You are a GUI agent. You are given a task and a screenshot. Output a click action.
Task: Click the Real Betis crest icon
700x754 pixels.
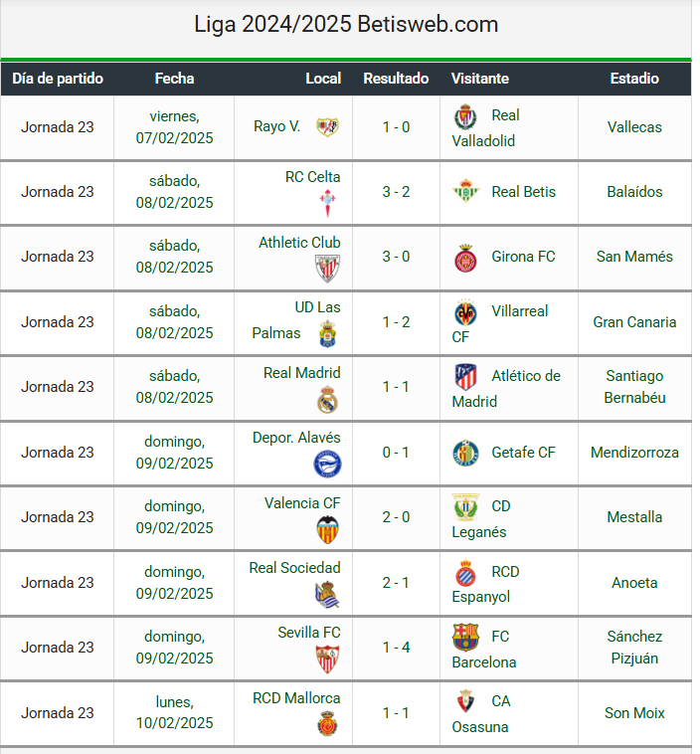(465, 191)
